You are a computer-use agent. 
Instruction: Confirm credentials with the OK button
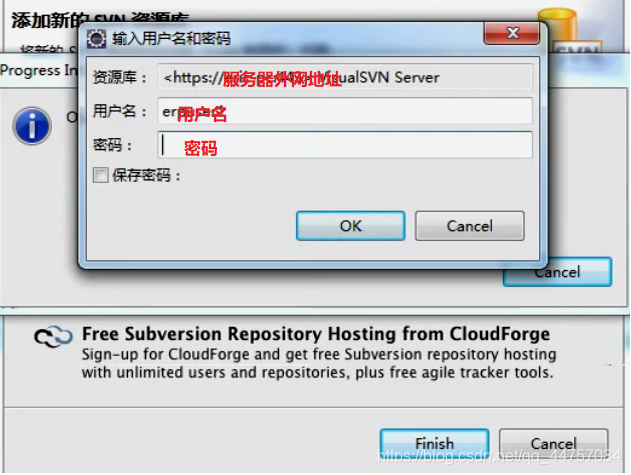351,226
